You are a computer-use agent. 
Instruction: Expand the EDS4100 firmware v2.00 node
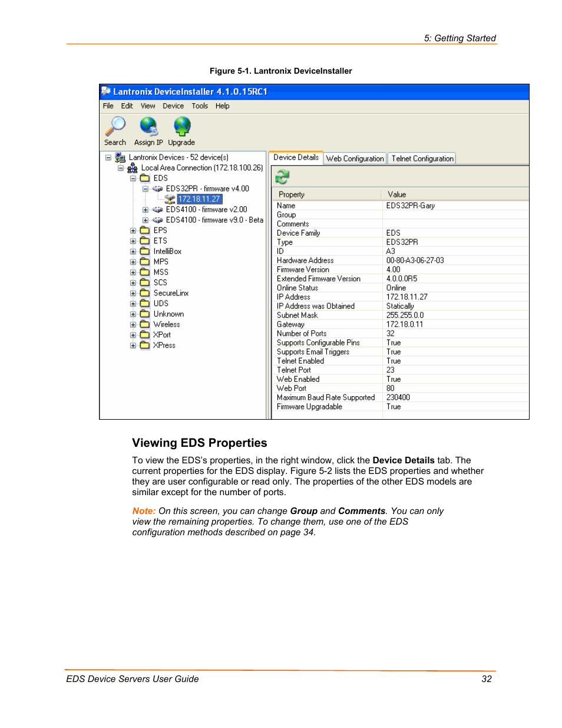(x=146, y=210)
